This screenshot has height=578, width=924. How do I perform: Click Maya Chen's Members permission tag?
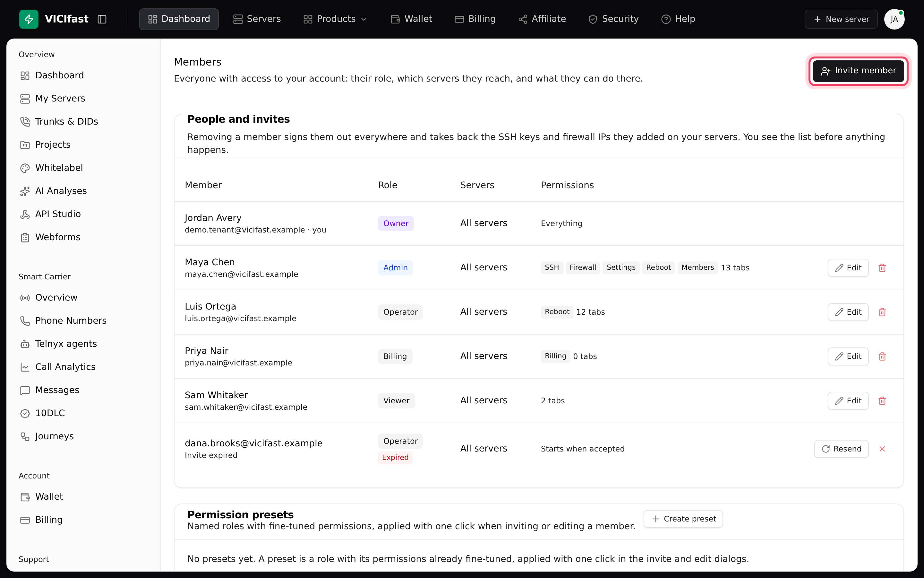697,267
